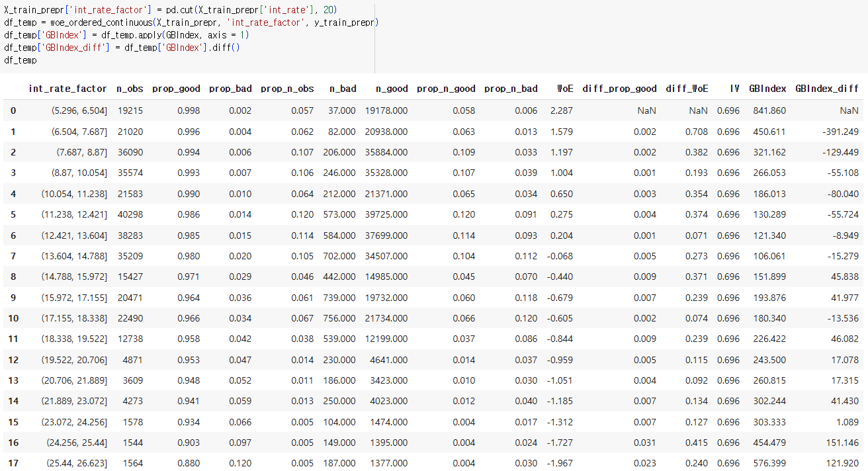Click the diff_WoE value 0.708
This screenshot has width=868, height=471.
point(697,132)
